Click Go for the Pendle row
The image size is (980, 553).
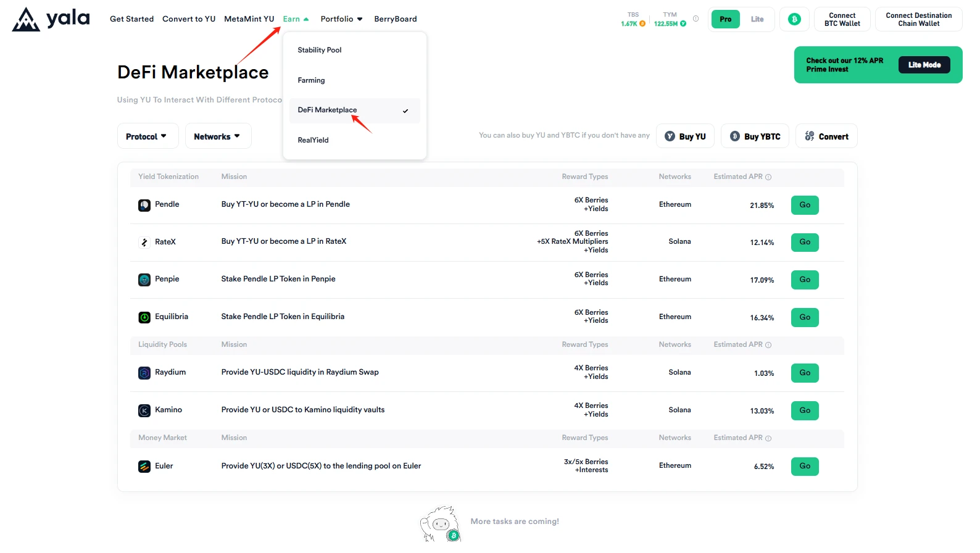click(x=805, y=205)
